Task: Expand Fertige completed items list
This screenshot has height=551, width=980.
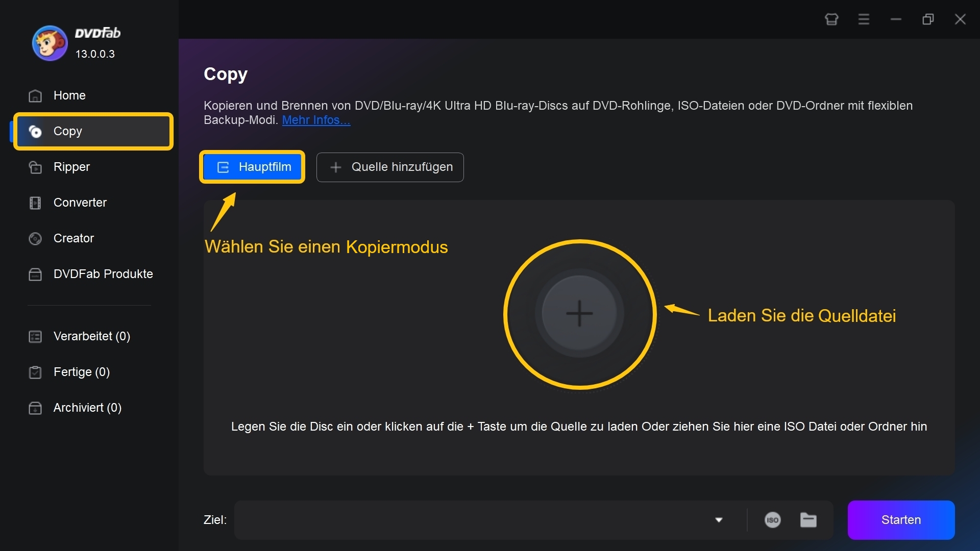Action: 82,371
